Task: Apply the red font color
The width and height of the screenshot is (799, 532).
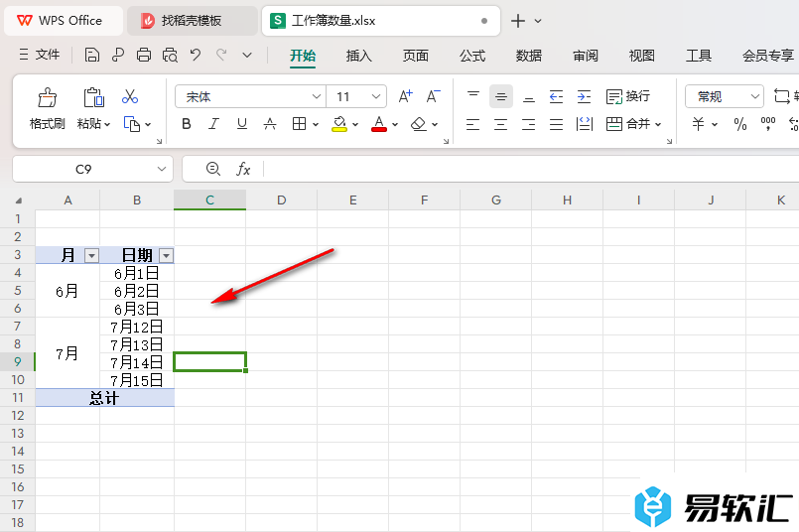Action: pos(378,124)
